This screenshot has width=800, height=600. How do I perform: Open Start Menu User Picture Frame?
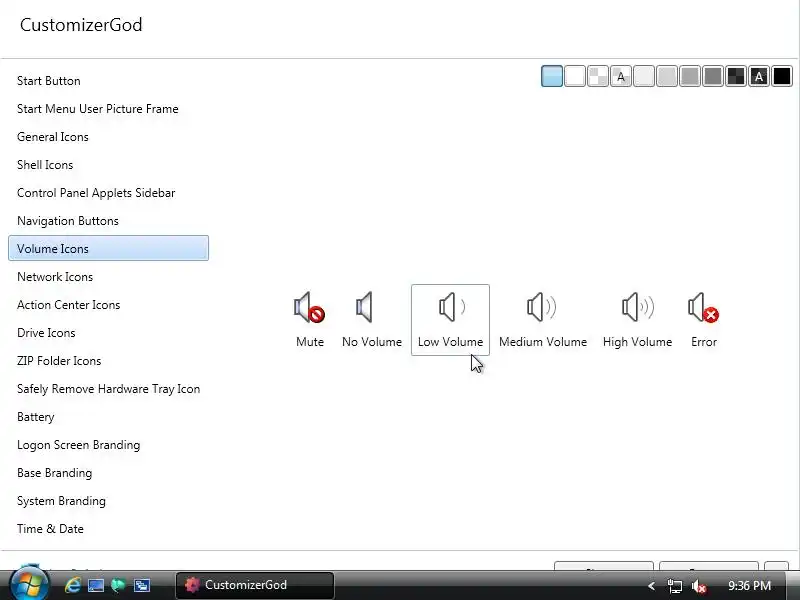pyautogui.click(x=97, y=109)
